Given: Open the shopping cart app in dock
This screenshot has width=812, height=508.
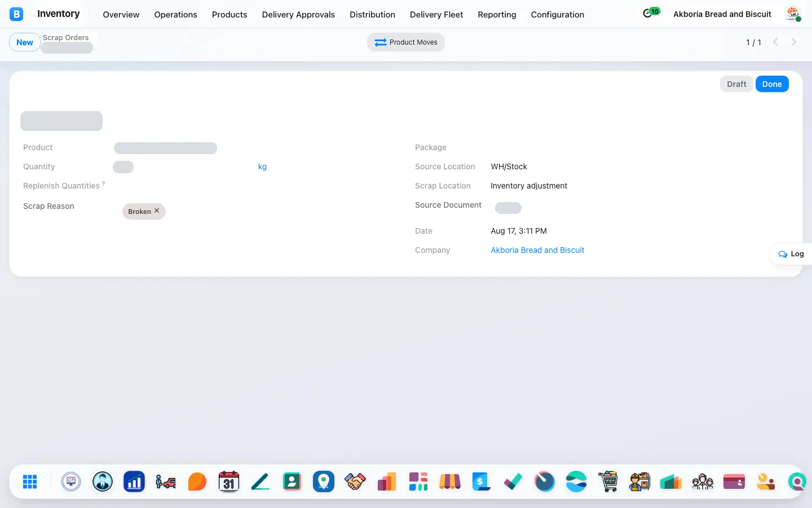Looking at the screenshot, I should point(608,481).
